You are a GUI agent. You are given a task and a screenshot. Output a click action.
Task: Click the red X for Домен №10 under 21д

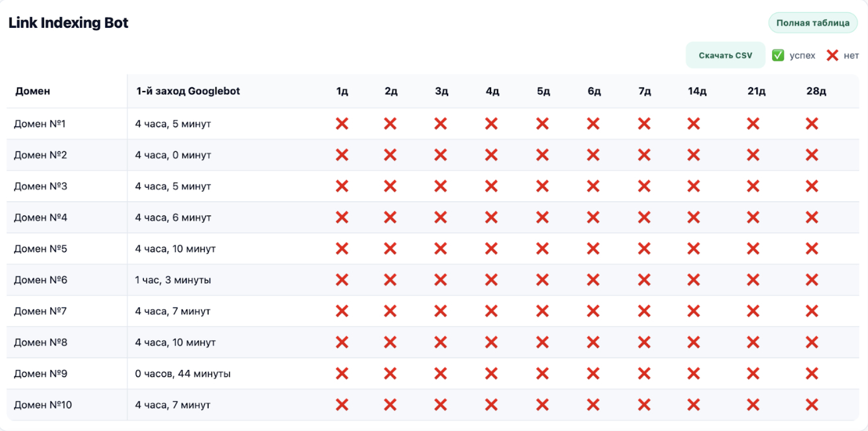tap(753, 404)
